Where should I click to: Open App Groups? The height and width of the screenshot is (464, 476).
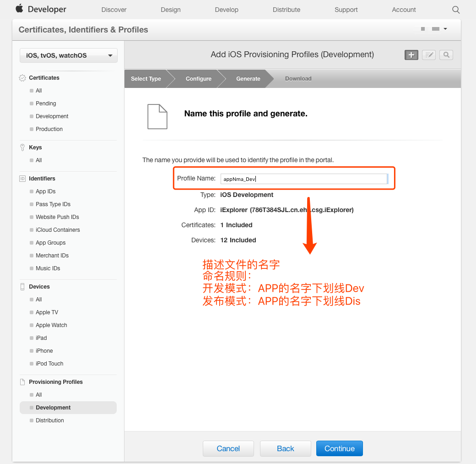pos(51,242)
